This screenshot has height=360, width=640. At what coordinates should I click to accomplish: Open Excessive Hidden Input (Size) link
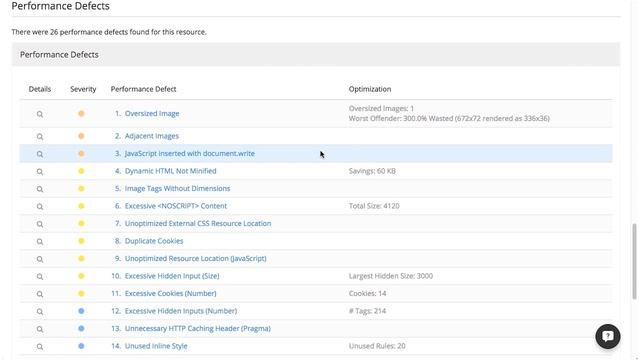point(172,276)
